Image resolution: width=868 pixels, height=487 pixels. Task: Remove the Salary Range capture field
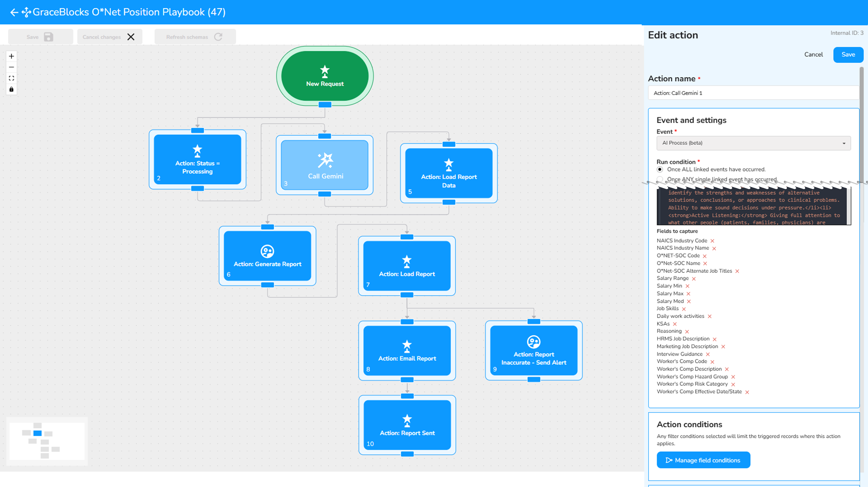click(x=694, y=279)
